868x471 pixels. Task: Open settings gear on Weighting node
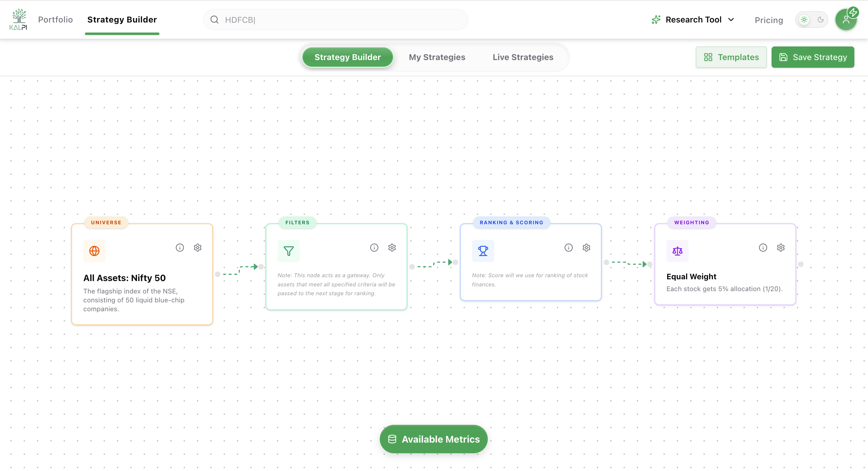click(781, 248)
